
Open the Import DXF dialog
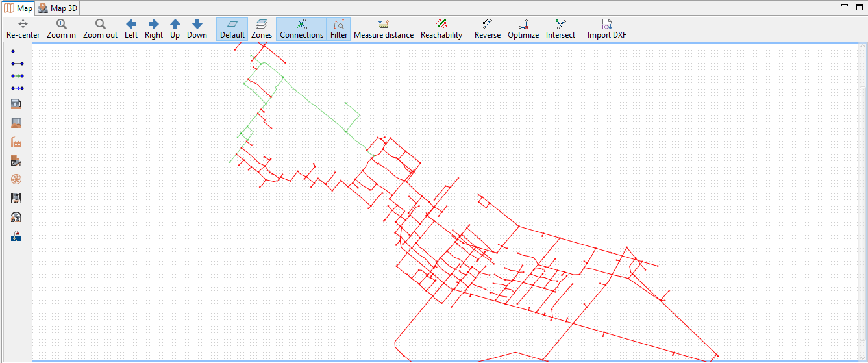(607, 29)
